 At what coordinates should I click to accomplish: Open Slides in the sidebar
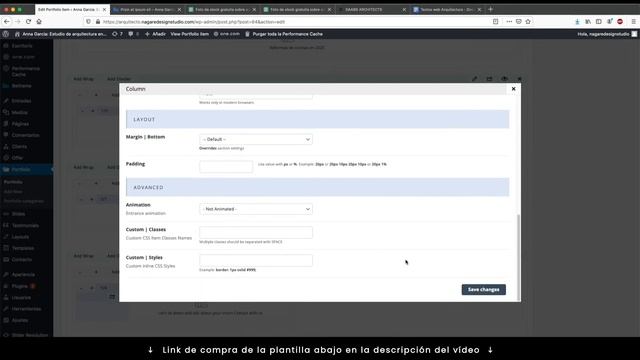click(x=18, y=214)
